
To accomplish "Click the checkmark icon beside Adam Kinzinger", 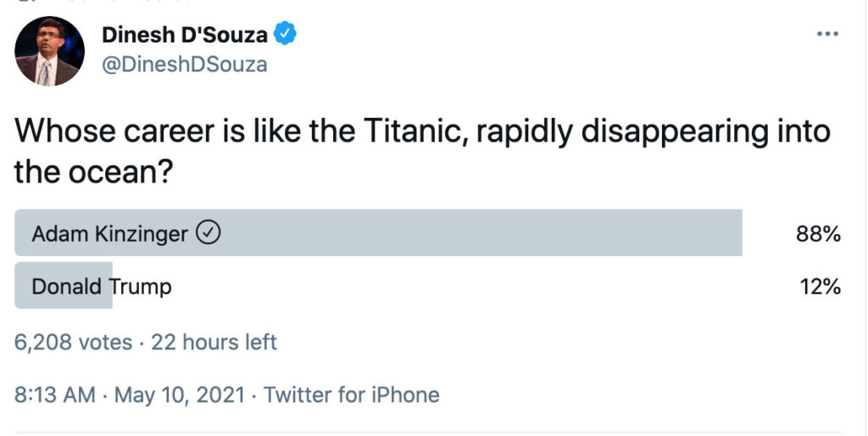I will tap(209, 233).
